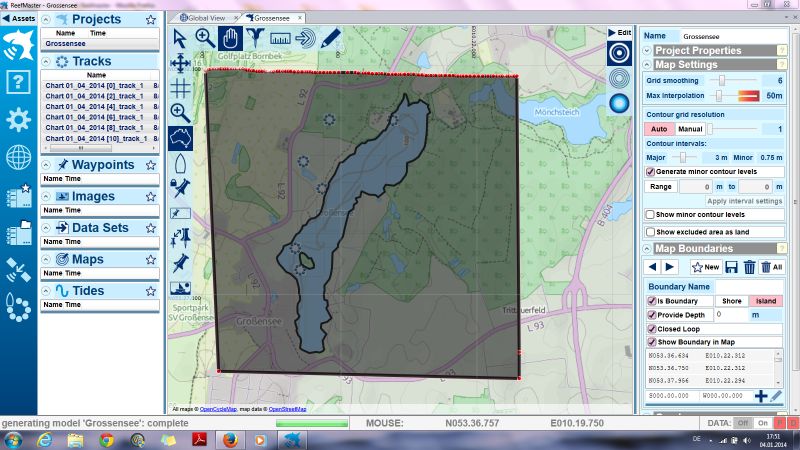The width and height of the screenshot is (800, 450).
Task: Enable Show excluded area as land
Action: pyautogui.click(x=651, y=232)
